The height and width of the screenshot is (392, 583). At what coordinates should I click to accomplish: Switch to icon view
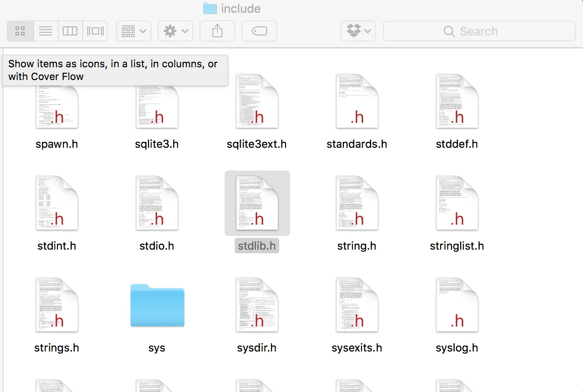(20, 31)
